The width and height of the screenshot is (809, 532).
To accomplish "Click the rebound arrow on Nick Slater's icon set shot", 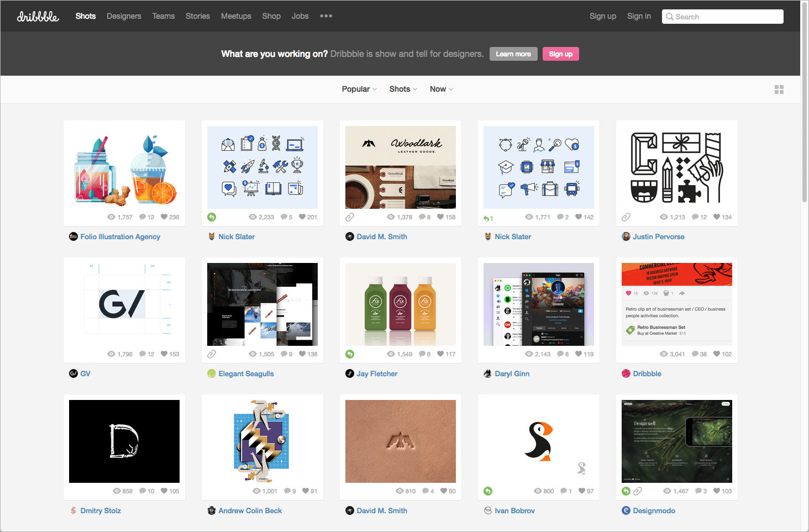I will 212,217.
